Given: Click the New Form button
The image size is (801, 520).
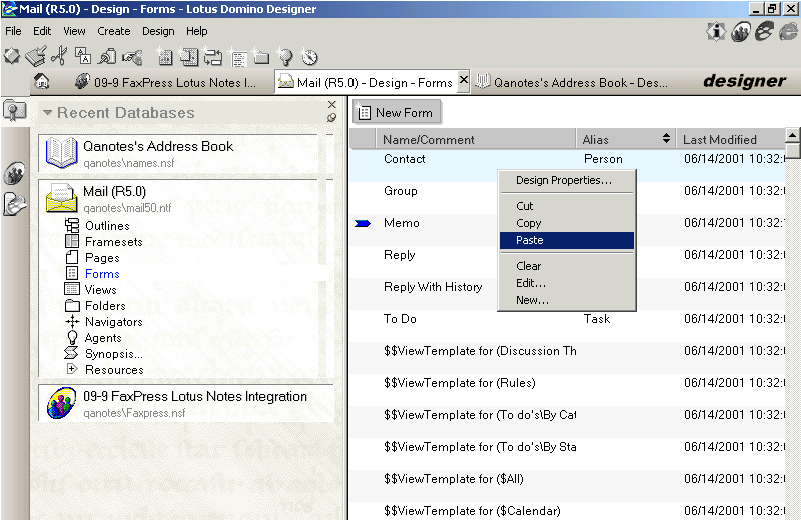Looking at the screenshot, I should pos(395,113).
